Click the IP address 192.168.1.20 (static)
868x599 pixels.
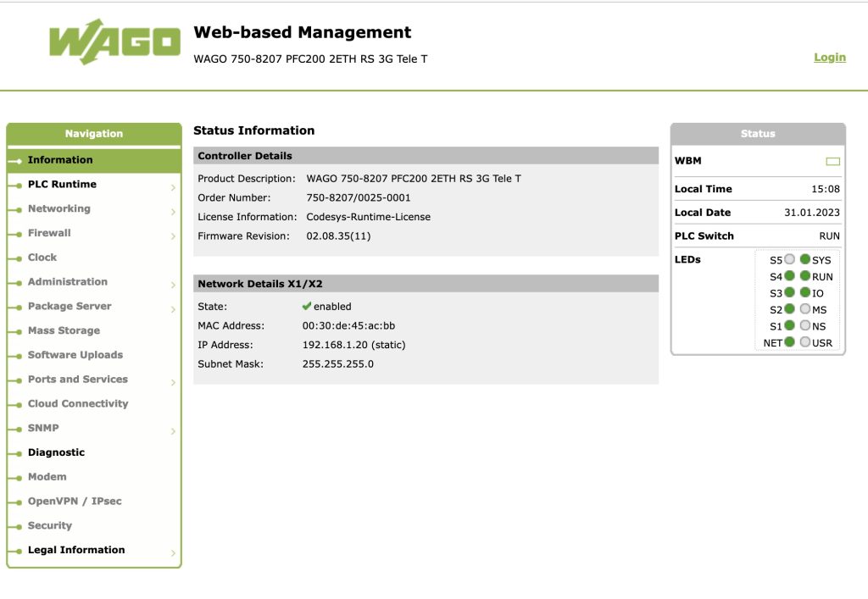[x=353, y=345]
